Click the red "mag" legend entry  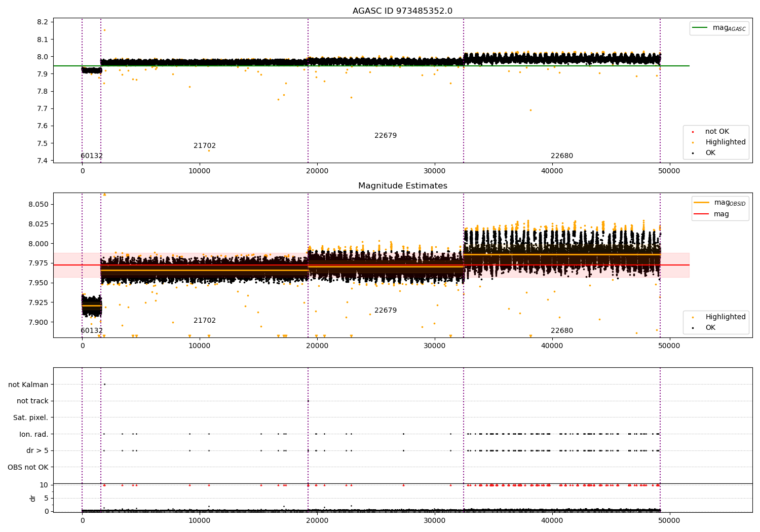click(x=712, y=214)
